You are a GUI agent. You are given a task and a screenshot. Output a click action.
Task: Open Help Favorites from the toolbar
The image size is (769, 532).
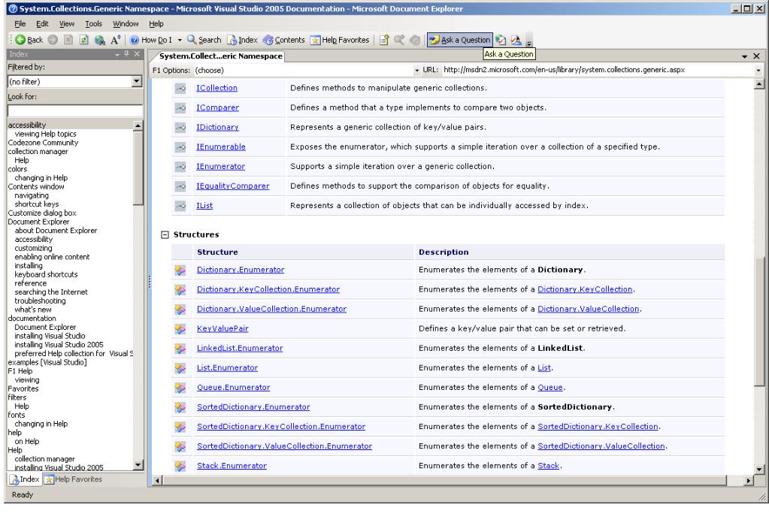pyautogui.click(x=339, y=41)
